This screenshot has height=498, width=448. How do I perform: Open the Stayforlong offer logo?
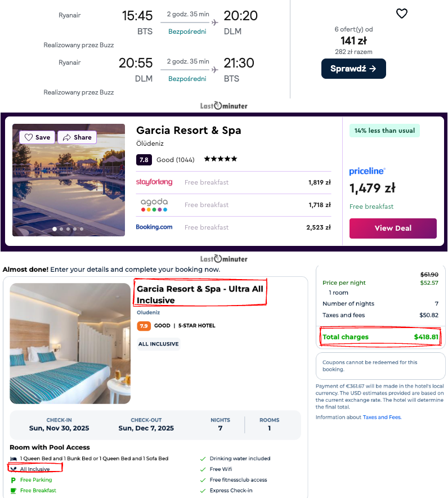coord(154,182)
